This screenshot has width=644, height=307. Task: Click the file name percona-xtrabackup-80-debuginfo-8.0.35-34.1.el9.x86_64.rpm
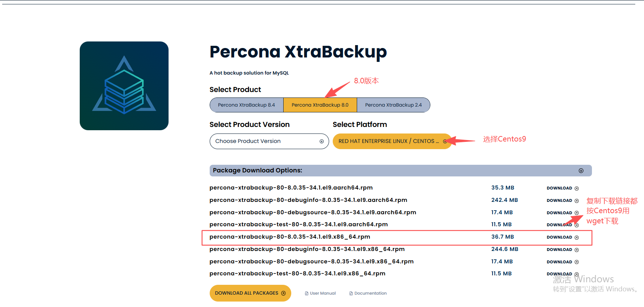pos(307,249)
